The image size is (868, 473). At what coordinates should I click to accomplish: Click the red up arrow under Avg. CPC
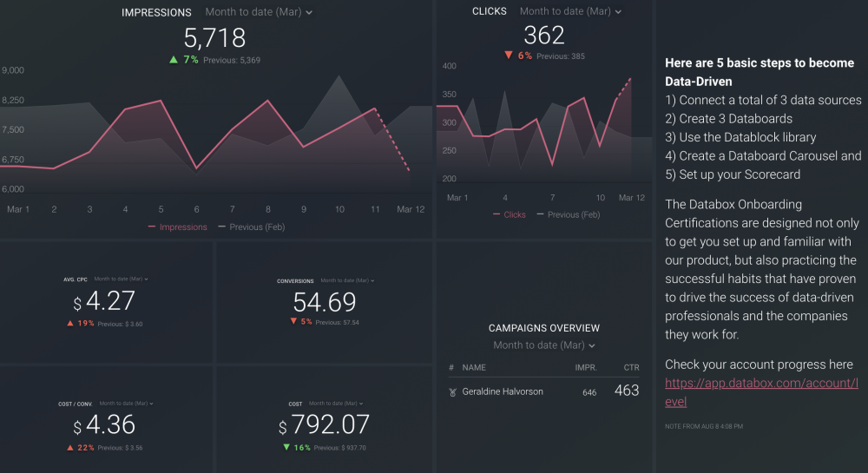click(69, 324)
